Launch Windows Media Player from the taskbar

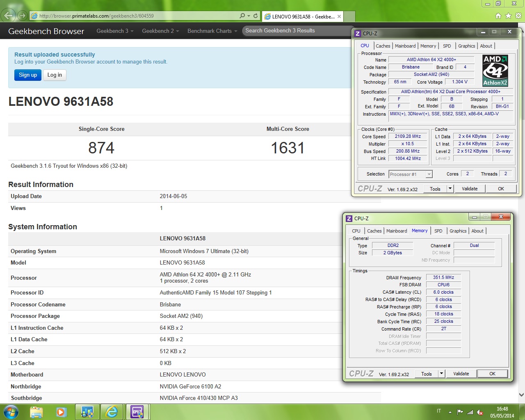tap(61, 412)
